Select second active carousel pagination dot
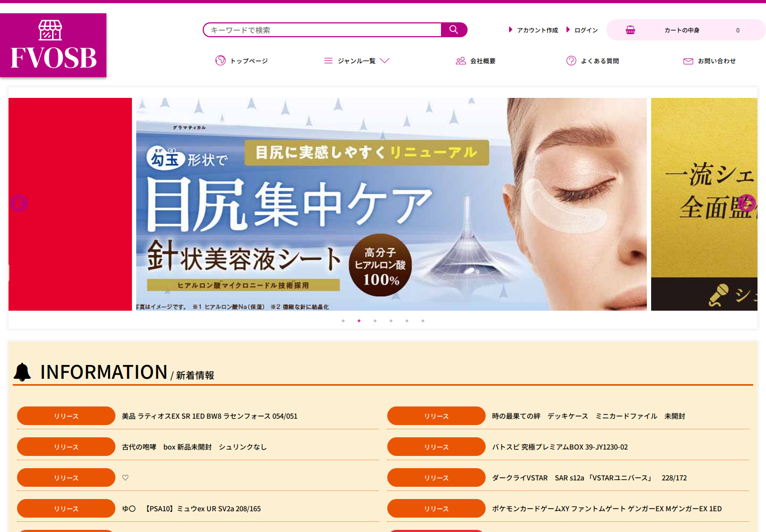The image size is (766, 532). [x=359, y=321]
